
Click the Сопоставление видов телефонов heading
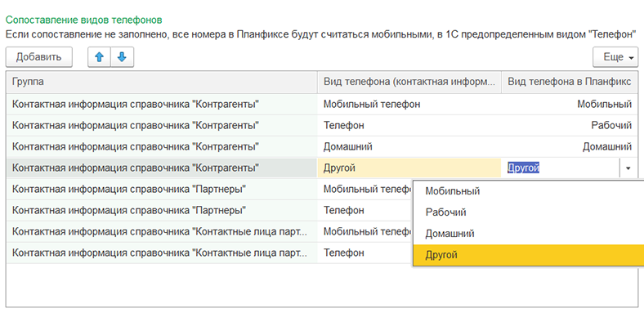84,20
